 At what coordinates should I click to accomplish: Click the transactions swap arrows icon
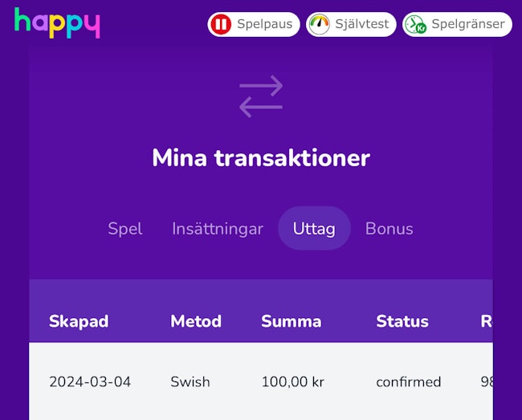261,96
